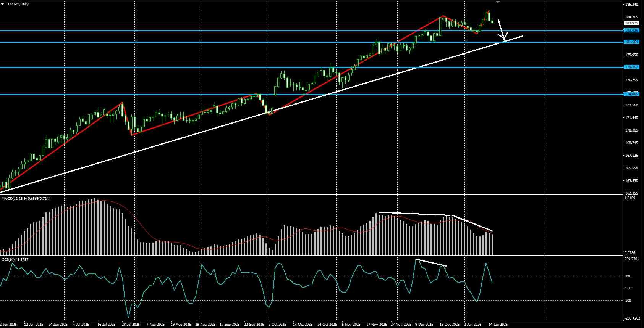Click the 19 Dec 2025 date label
This screenshot has height=328, width=644.
pyautogui.click(x=450, y=325)
